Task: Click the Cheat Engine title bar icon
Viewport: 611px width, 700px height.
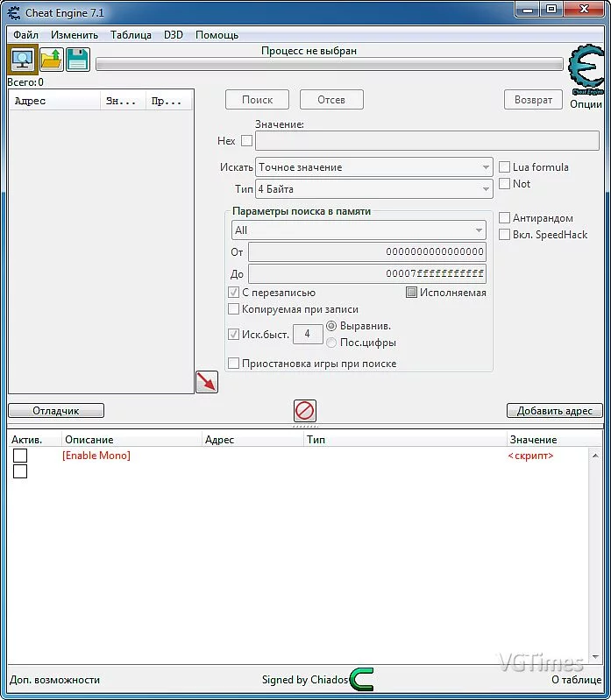Action: pos(14,13)
